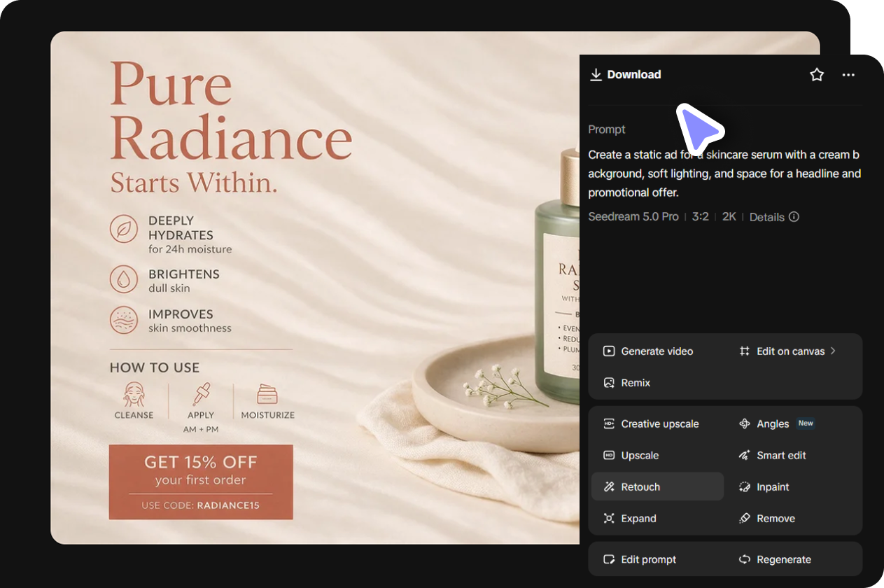
Task: Click the Inpaint dashed circle icon
Action: (745, 487)
